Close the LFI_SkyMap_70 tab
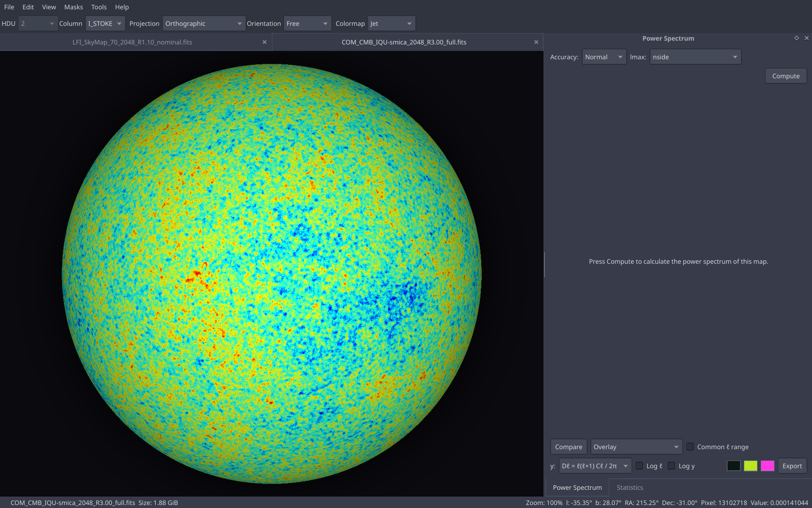The width and height of the screenshot is (812, 508). tap(264, 42)
